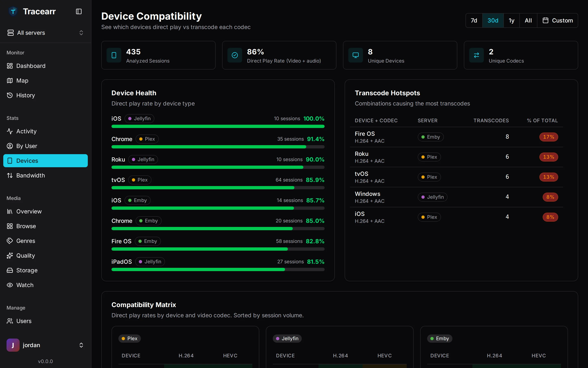Select Devices in sidebar

pos(46,161)
